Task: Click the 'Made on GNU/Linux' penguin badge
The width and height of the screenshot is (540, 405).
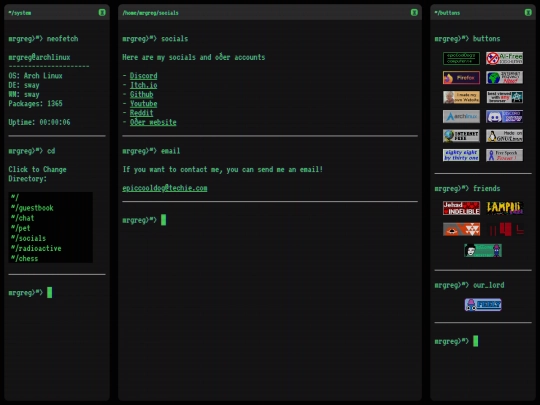Action: (x=505, y=136)
